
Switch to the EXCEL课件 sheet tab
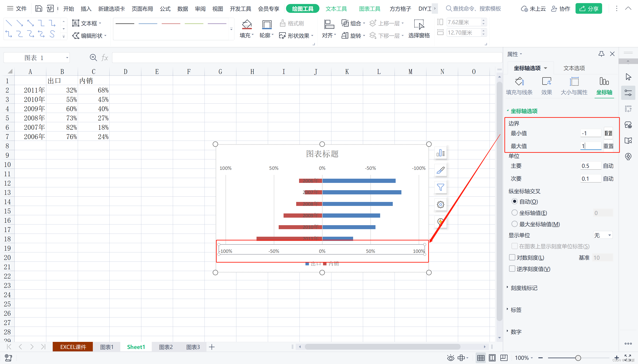click(73, 347)
